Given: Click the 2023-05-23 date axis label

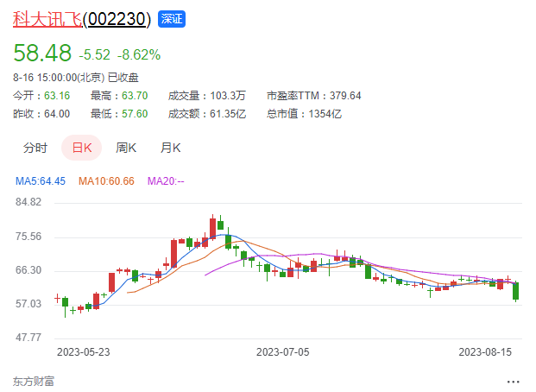Looking at the screenshot, I should click(x=84, y=352).
